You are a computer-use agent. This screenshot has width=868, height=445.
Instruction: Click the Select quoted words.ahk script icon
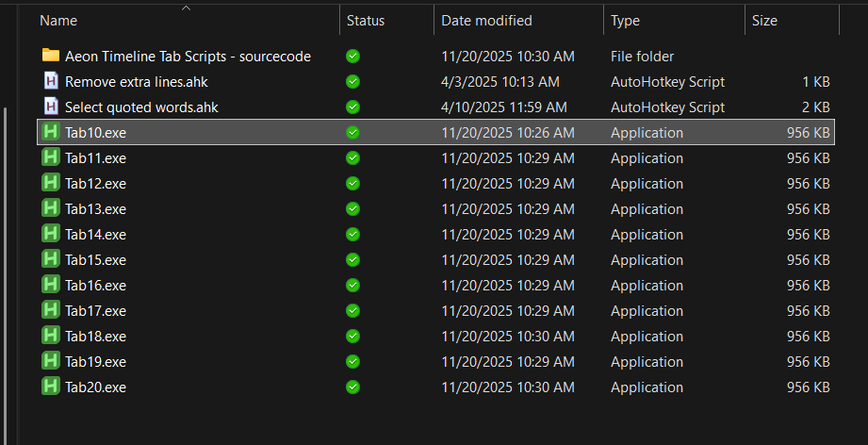click(51, 107)
